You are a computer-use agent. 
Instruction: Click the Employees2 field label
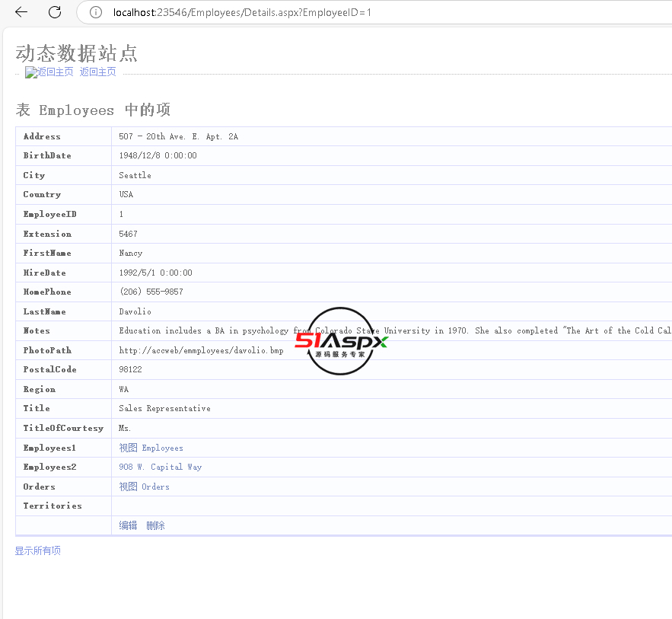click(x=49, y=467)
